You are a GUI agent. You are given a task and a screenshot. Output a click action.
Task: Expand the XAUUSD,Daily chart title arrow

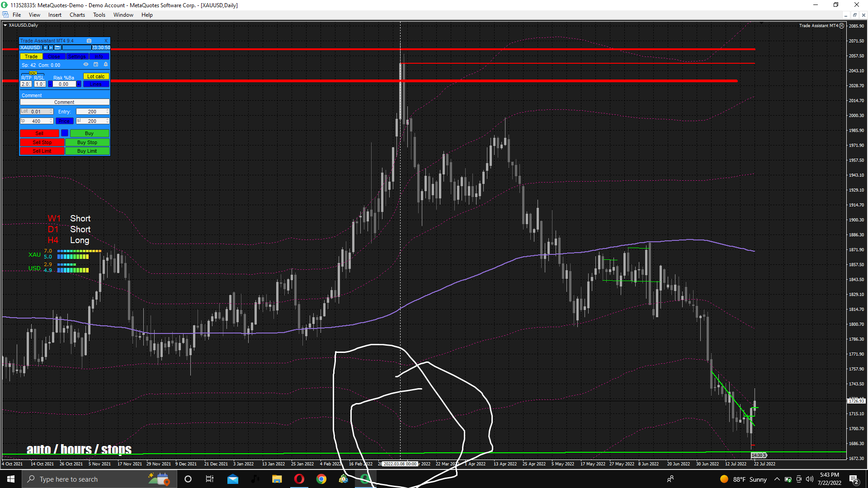[5, 25]
